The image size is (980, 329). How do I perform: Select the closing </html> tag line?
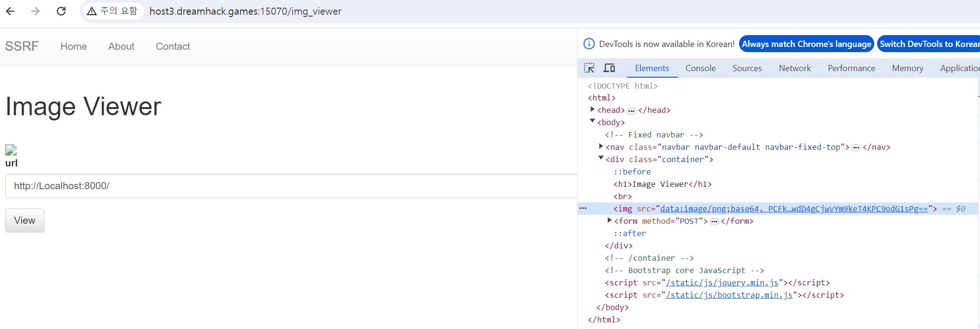point(604,320)
